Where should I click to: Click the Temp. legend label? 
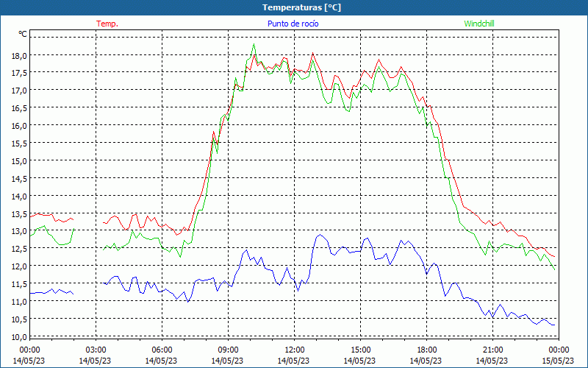107,24
